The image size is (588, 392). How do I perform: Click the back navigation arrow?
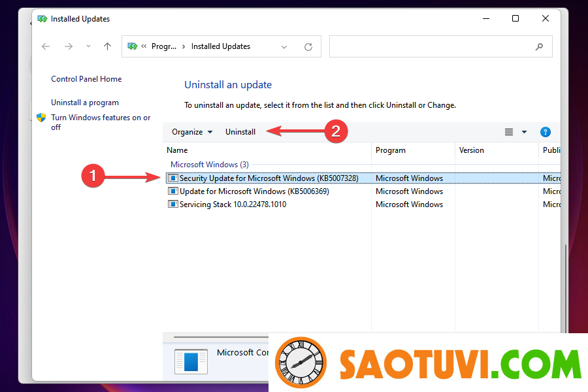coord(45,46)
